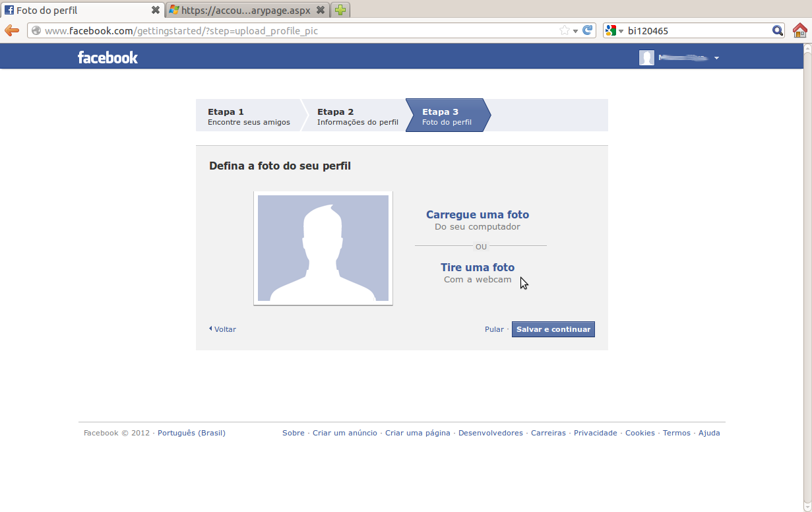Screen dimensions: 812x512
Task: Click the search magnifier icon
Action: pyautogui.click(x=778, y=30)
